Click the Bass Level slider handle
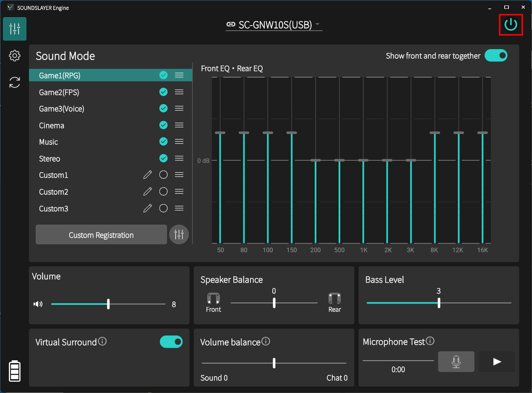Viewport: 532px width, 393px height. pos(439,303)
